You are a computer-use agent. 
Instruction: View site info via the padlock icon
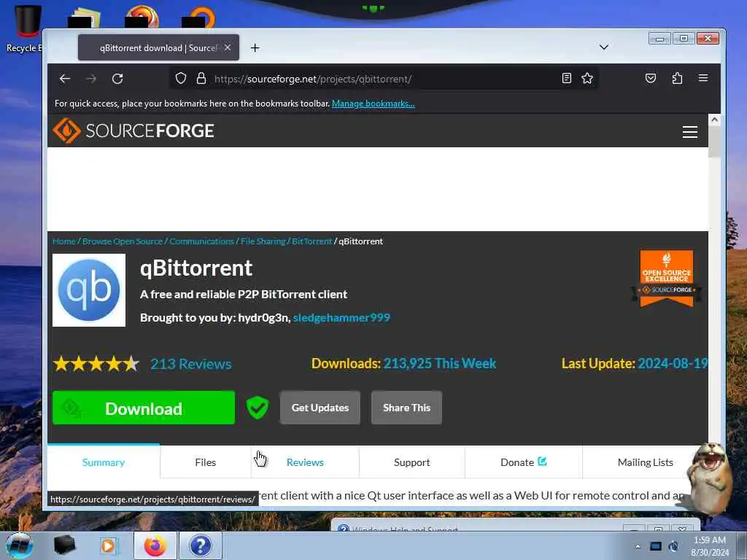pos(201,78)
